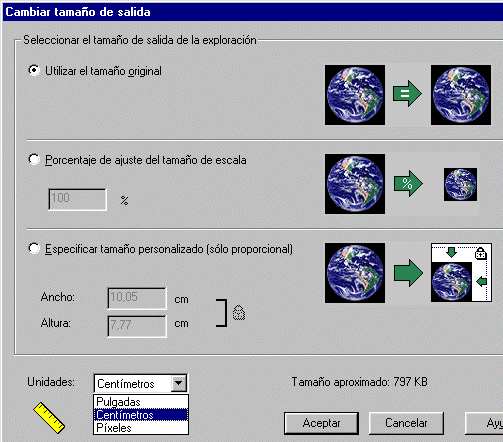Click the Ancho width input field
The width and height of the screenshot is (503, 442).
[137, 298]
